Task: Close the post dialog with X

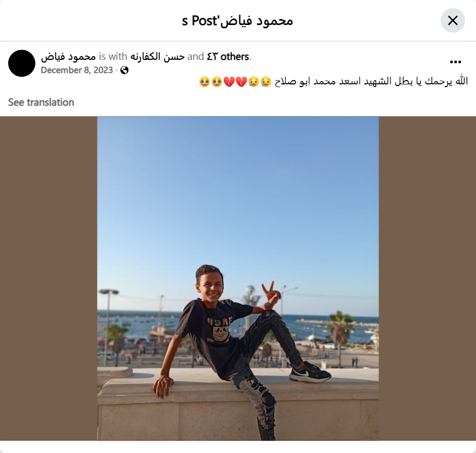Action: (453, 21)
